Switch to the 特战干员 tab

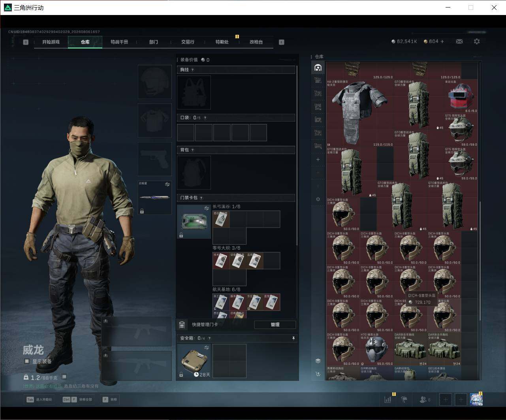point(119,42)
